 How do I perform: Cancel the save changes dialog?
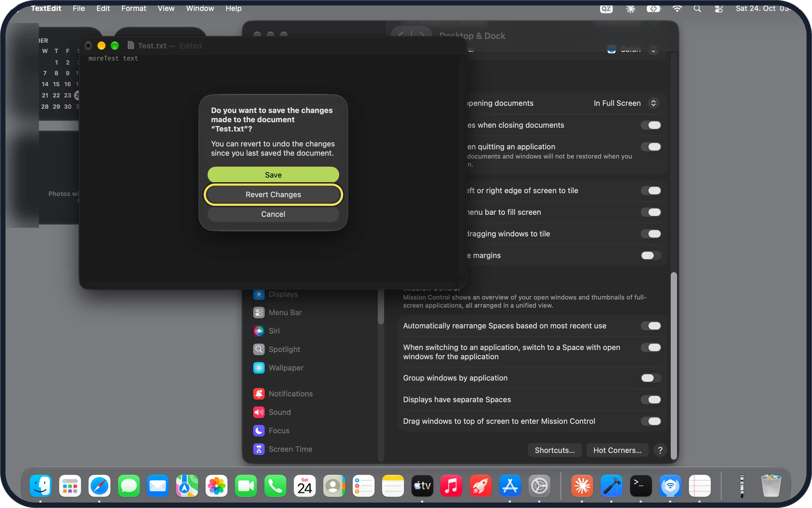(273, 214)
